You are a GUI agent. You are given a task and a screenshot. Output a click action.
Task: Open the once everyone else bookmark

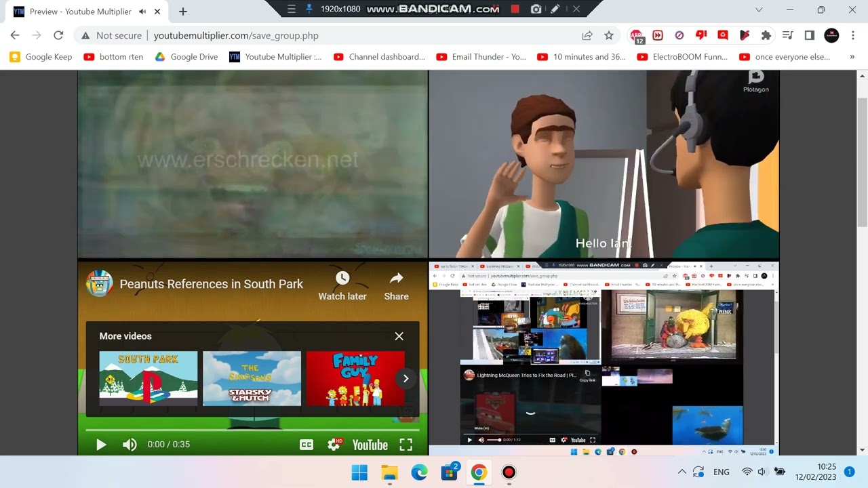point(785,57)
